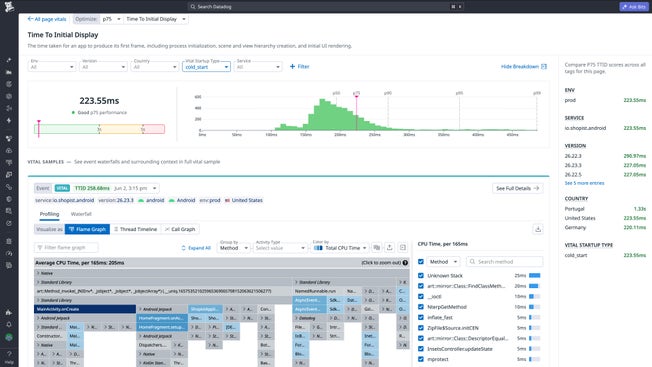
Task: Click the search magnifier in Search Datadog
Action: 193,7
